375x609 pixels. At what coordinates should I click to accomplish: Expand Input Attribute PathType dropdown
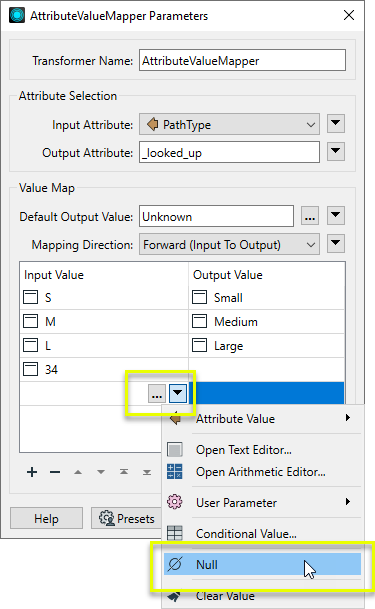coord(229,125)
